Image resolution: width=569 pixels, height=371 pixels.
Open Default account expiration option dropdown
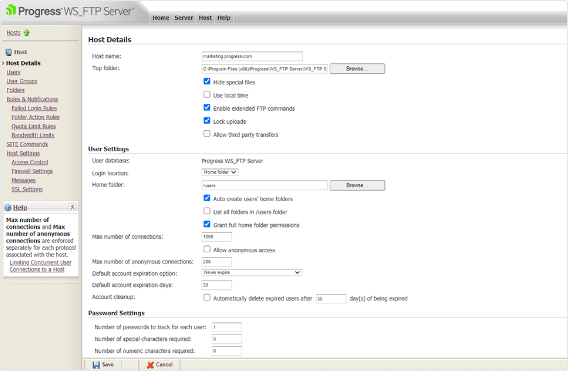click(252, 272)
